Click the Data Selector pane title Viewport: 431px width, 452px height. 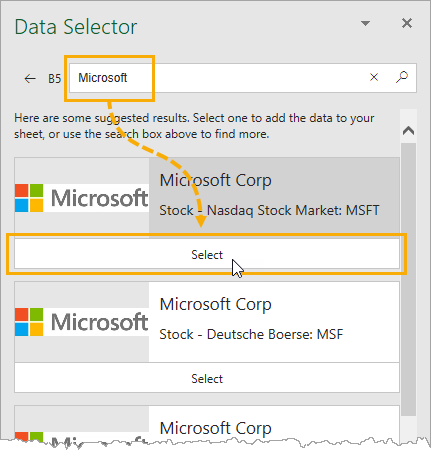[76, 27]
